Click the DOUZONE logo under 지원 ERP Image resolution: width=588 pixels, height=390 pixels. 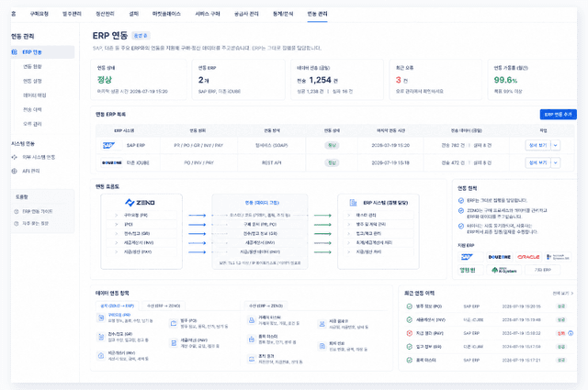tap(499, 257)
